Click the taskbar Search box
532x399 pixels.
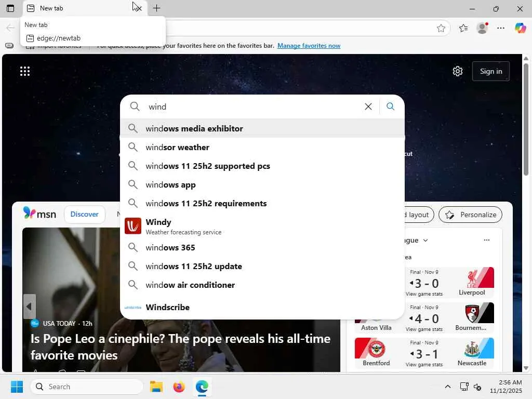[x=87, y=387]
